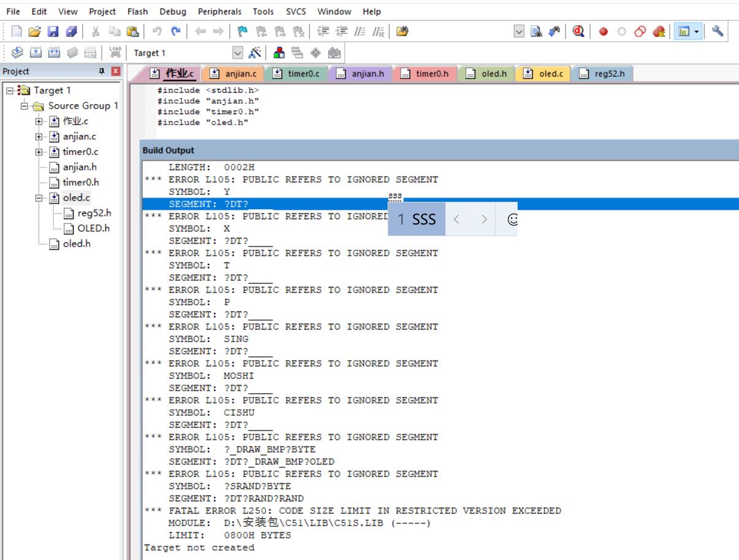Click the FATAL ERROR L250 line

(x=353, y=510)
